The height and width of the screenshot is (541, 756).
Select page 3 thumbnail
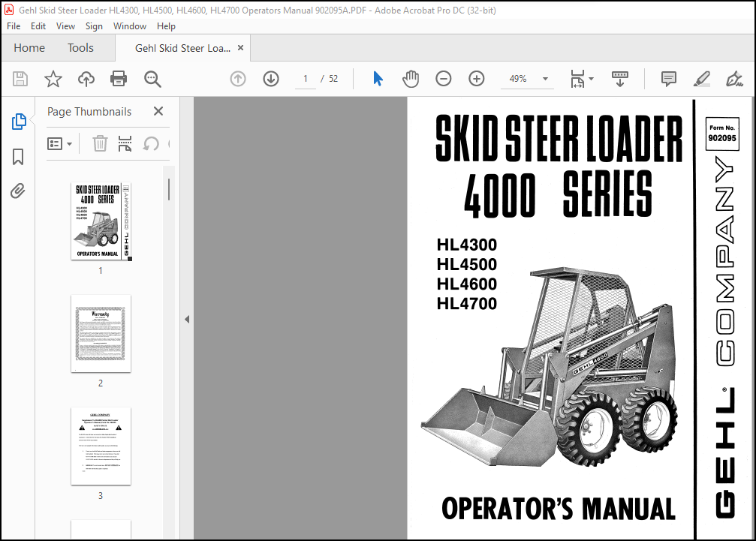point(101,446)
